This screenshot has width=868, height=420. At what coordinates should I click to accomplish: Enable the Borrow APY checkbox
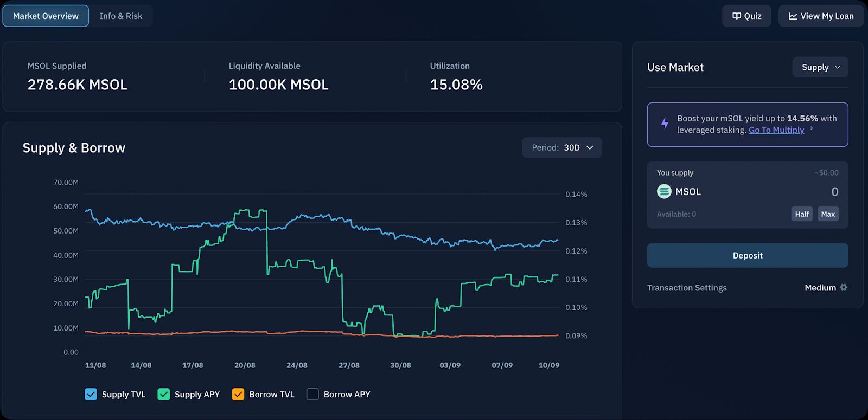(312, 394)
